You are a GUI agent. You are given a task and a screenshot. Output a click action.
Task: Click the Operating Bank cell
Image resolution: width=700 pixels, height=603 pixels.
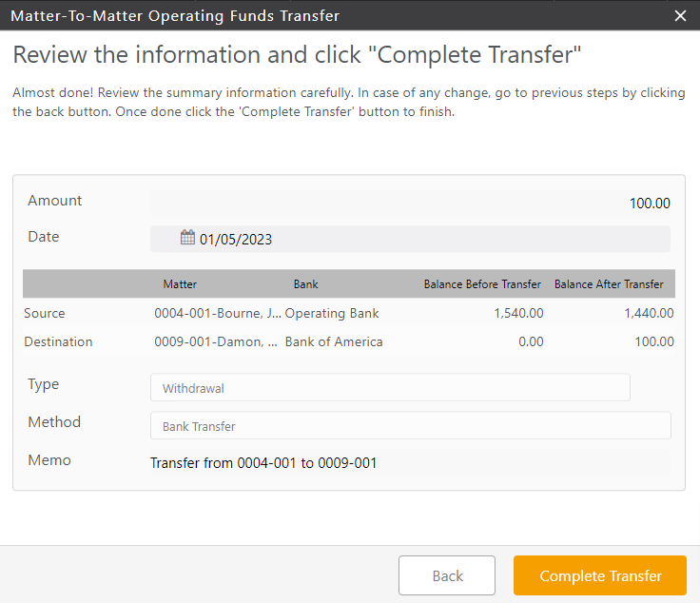[x=332, y=313]
